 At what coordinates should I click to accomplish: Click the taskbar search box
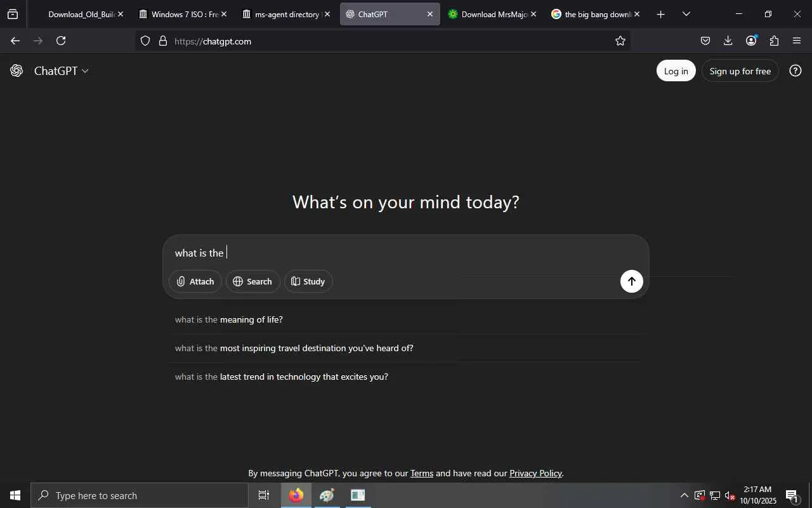140,495
